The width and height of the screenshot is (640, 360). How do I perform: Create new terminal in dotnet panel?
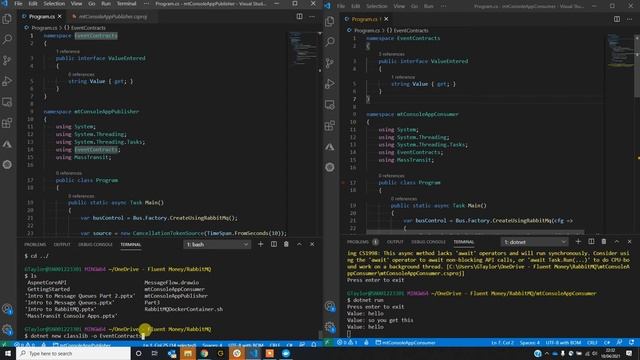click(x=578, y=242)
